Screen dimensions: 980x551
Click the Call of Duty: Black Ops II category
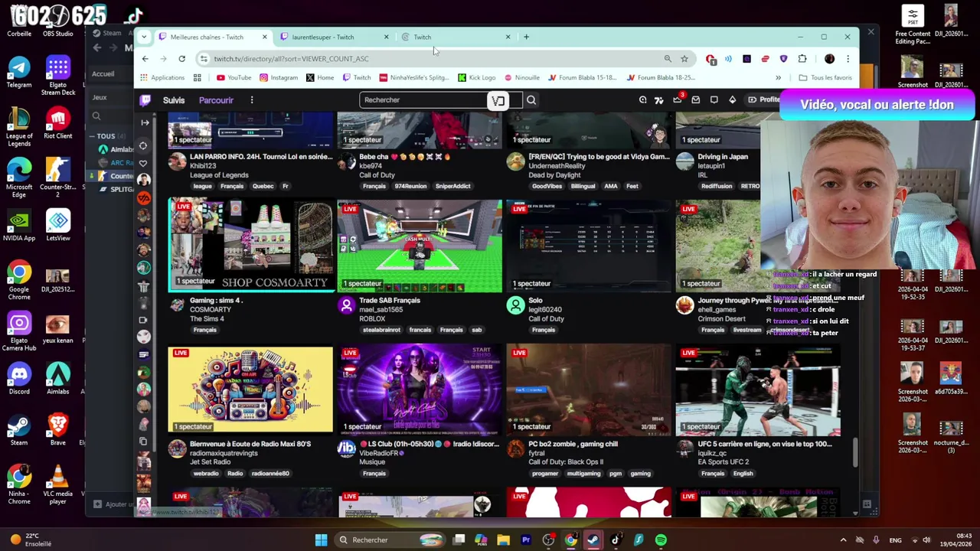click(566, 462)
